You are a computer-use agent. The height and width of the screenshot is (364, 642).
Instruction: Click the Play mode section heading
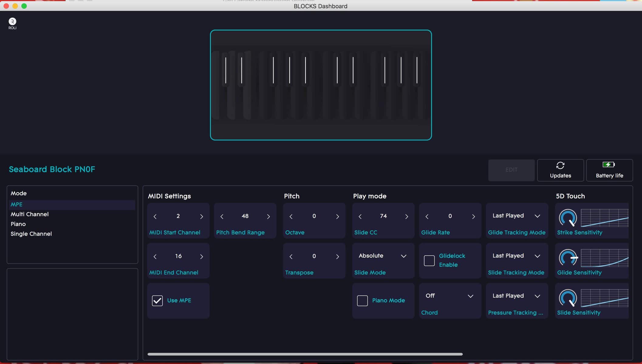(x=370, y=196)
